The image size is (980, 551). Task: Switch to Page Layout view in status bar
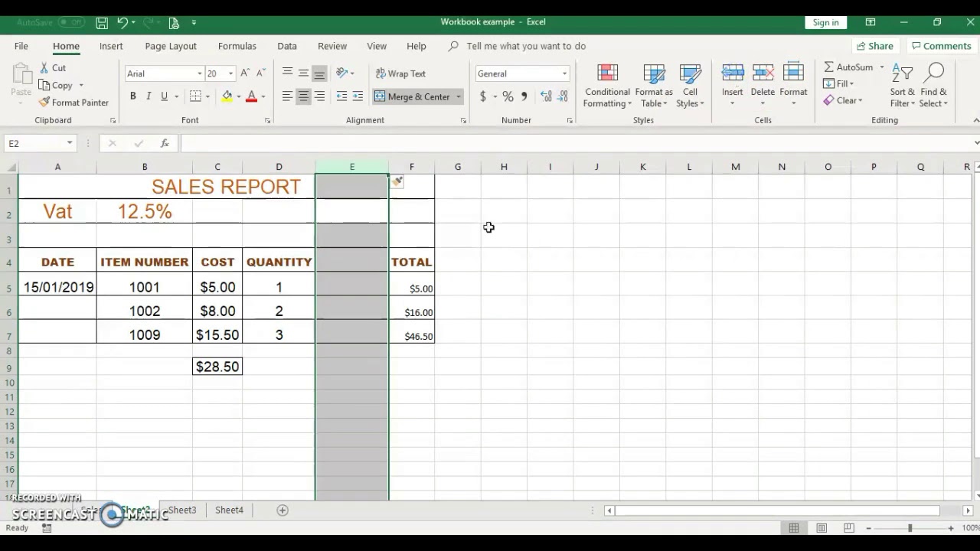822,528
